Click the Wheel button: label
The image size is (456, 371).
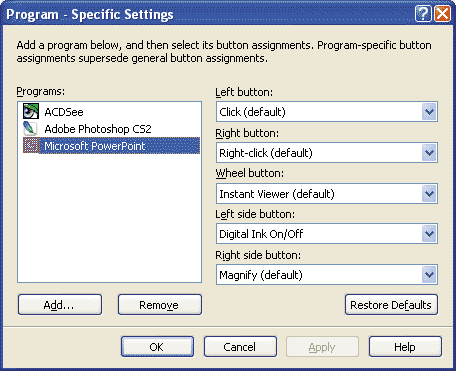pyautogui.click(x=250, y=173)
